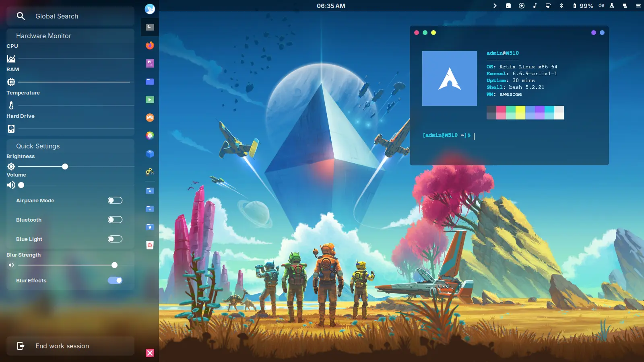Click the RAM chip icon in Hardware Monitor
This screenshot has height=362, width=644.
click(x=11, y=82)
